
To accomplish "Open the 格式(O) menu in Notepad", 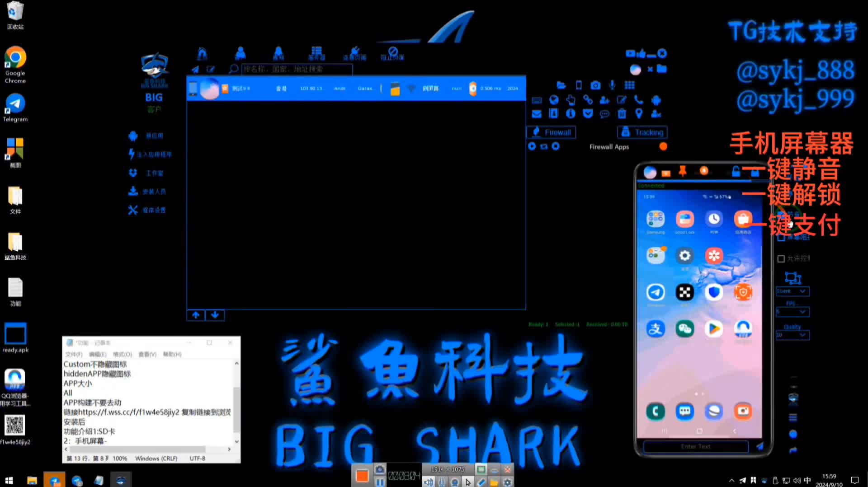I will coord(122,354).
